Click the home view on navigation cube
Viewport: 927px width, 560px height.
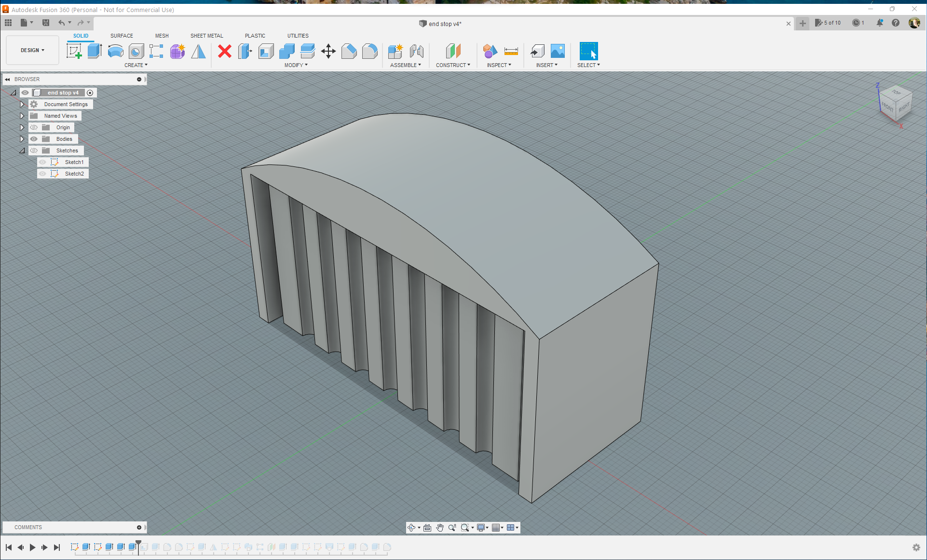(x=872, y=85)
